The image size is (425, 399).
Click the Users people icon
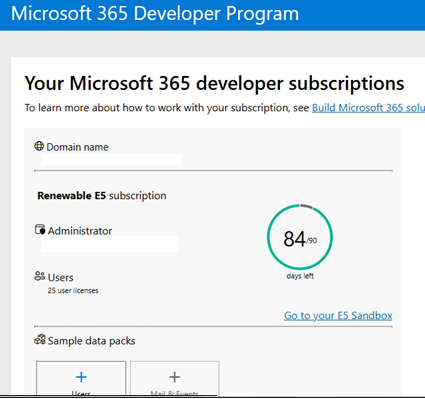tap(40, 276)
